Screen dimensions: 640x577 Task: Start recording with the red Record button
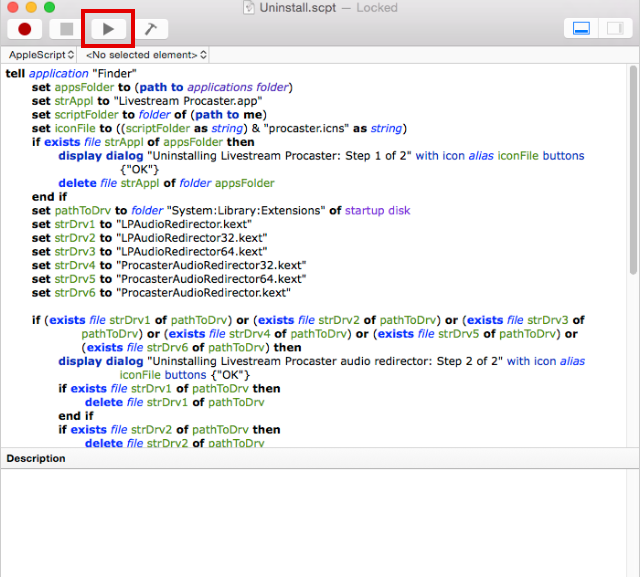coord(24,29)
